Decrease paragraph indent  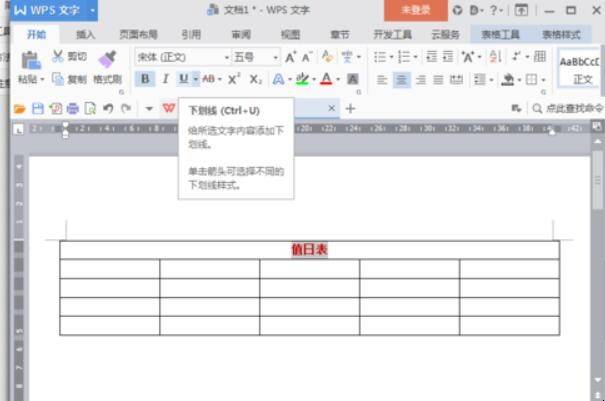click(431, 57)
